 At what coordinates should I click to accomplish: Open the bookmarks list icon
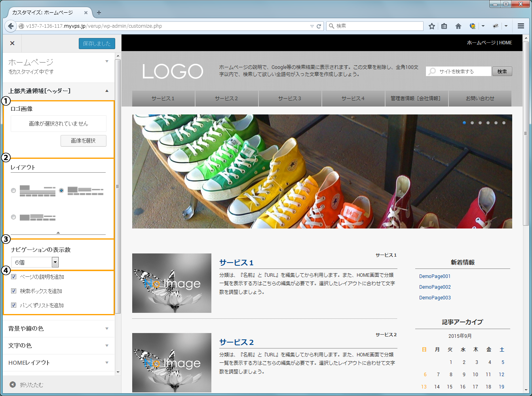click(444, 26)
